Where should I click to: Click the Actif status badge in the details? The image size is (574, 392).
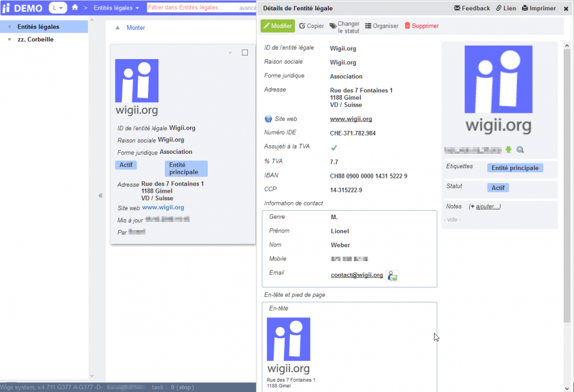[x=498, y=188]
